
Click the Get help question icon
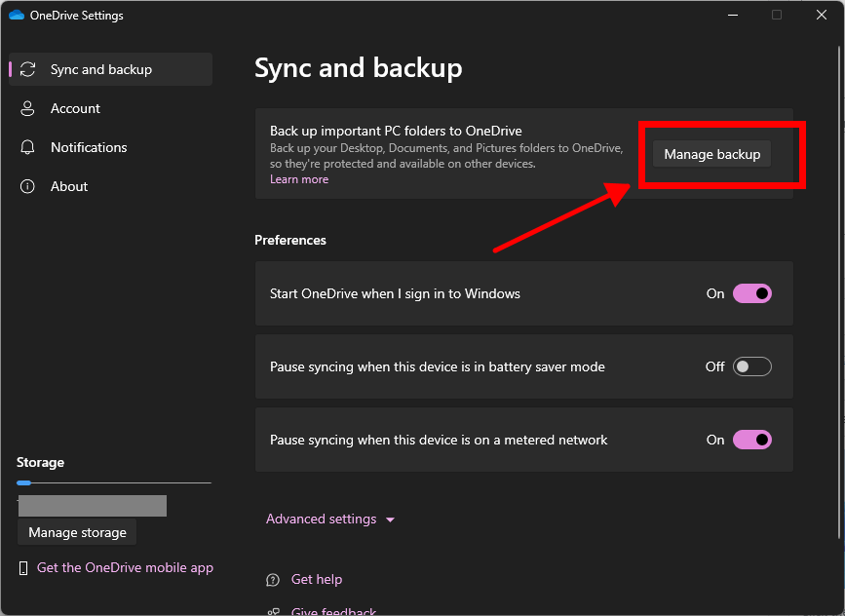coord(274,579)
